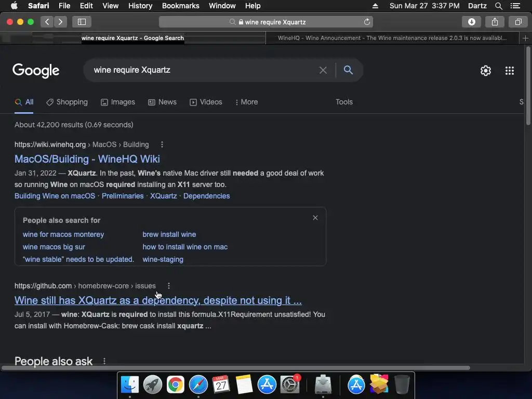Go forward with Safari's forward arrow
The width and height of the screenshot is (532, 399).
60,22
